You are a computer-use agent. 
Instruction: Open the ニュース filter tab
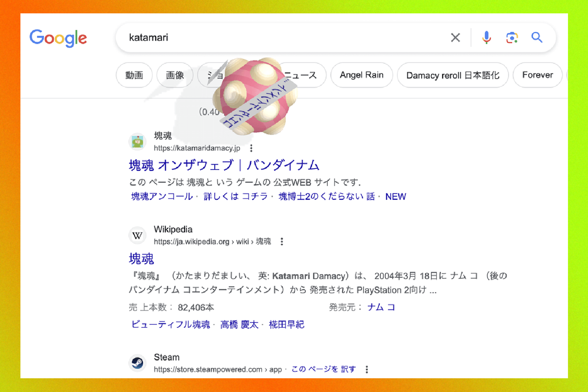click(301, 75)
